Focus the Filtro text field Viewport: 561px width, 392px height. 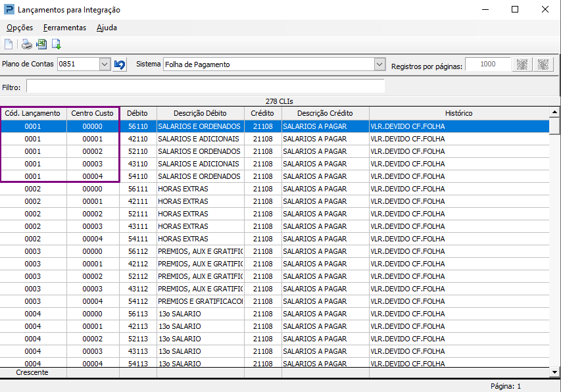tap(205, 86)
